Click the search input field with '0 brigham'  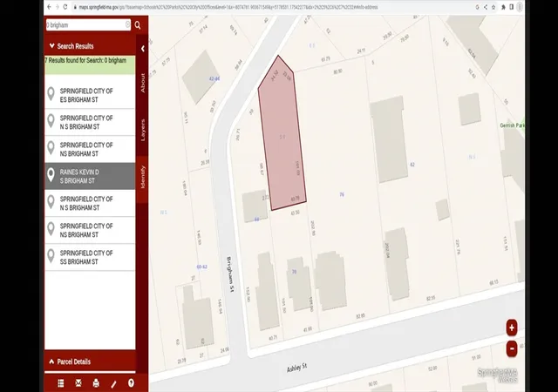coord(85,25)
